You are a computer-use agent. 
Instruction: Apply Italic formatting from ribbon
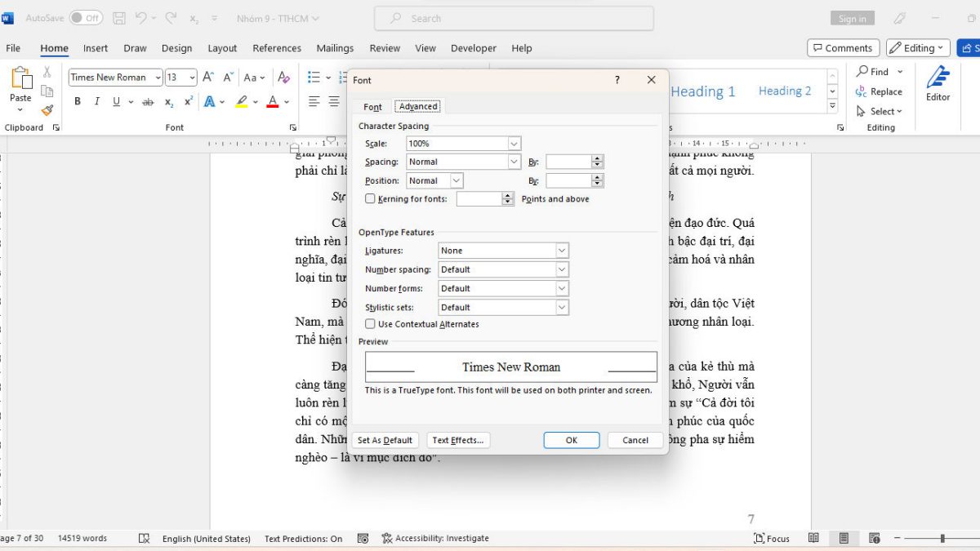click(x=96, y=102)
